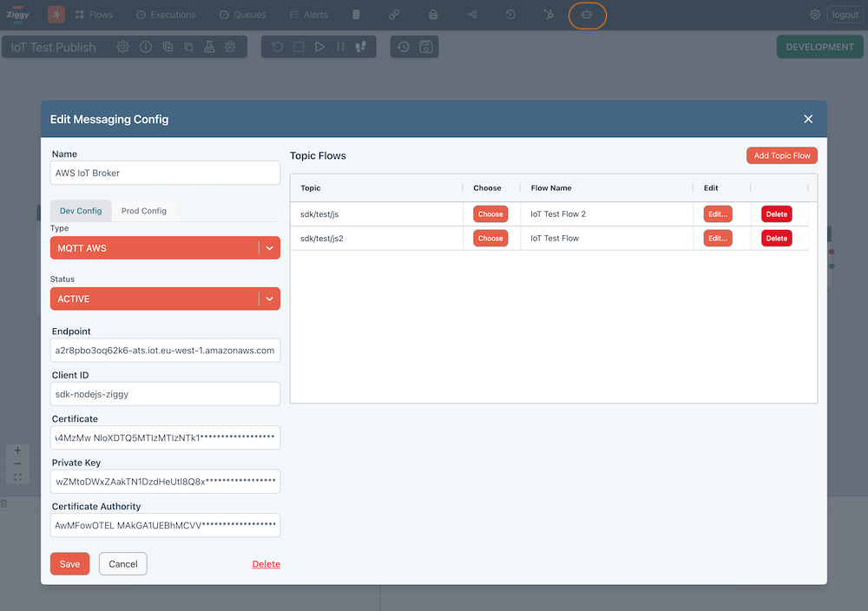Open the history clock in top navigation
Screen dimensions: 868x611
(x=510, y=15)
